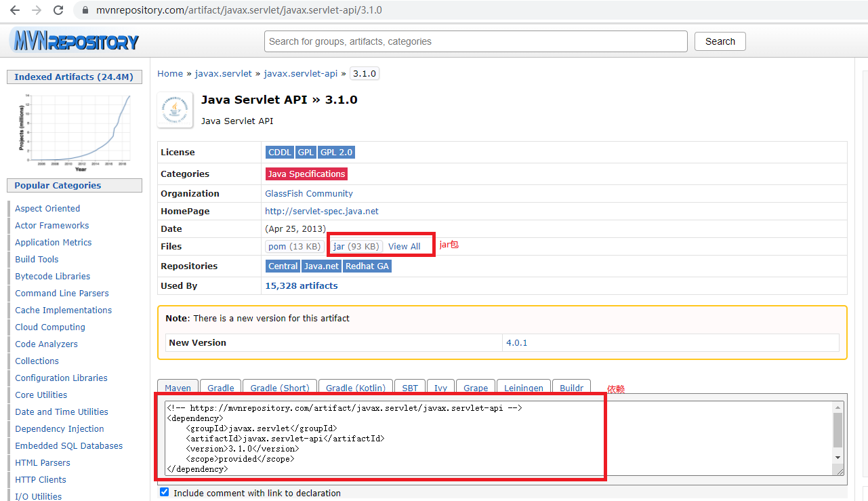Select the Gradle tab
Viewport: 868px width, 501px height.
[221, 388]
